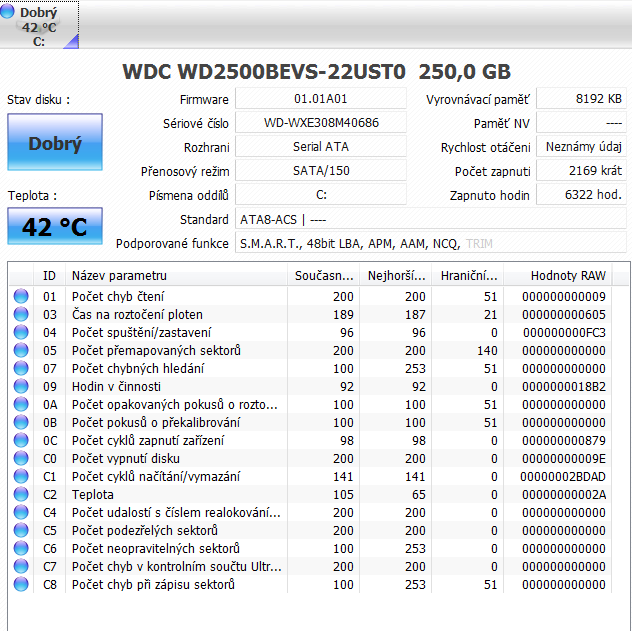Viewport: 632px width, 631px height.
Task: Select the Počet pokusů o překalibrování row
Action: click(x=310, y=422)
